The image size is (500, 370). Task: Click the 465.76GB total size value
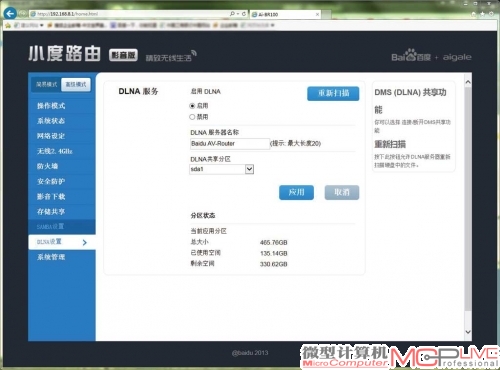pyautogui.click(x=274, y=243)
